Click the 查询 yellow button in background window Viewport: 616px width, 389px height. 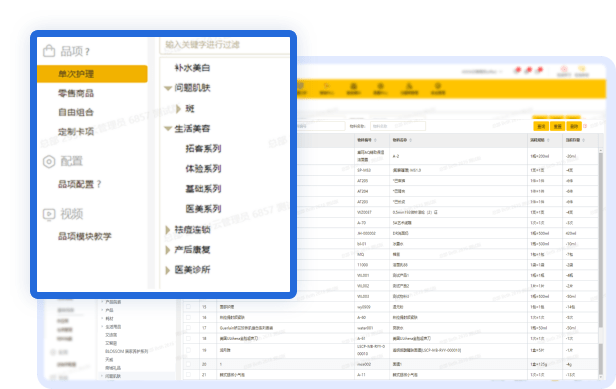[541, 126]
